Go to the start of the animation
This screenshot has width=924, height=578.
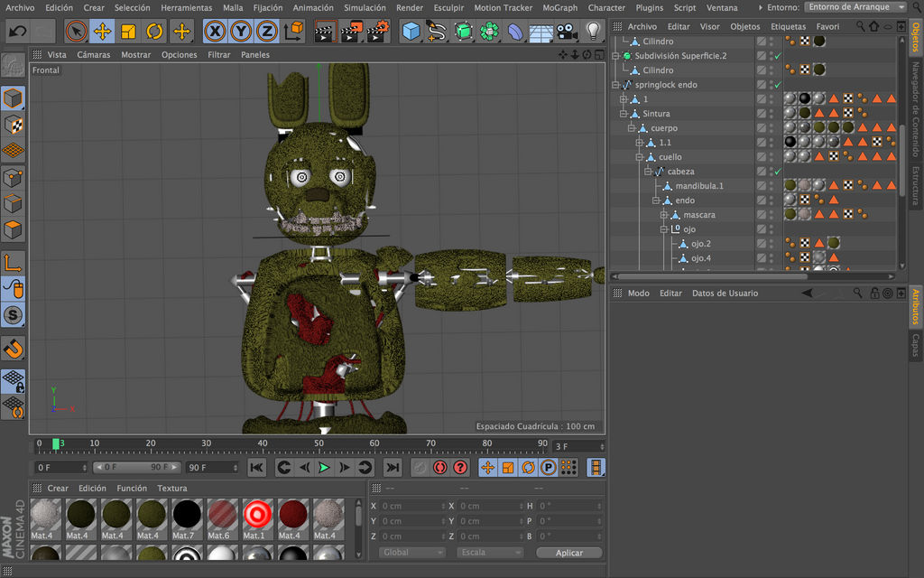(257, 468)
